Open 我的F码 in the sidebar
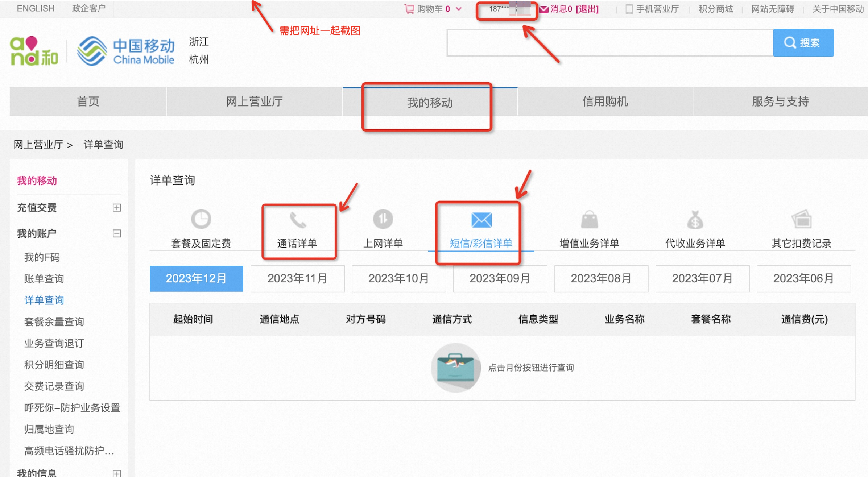Screen dimensions: 868x477 point(42,257)
